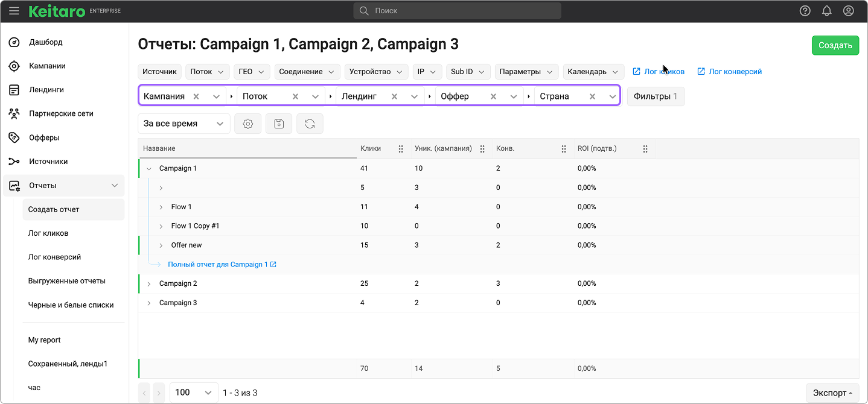Image resolution: width=868 pixels, height=404 pixels.
Task: Open the Экспорт menu button
Action: [x=832, y=393]
